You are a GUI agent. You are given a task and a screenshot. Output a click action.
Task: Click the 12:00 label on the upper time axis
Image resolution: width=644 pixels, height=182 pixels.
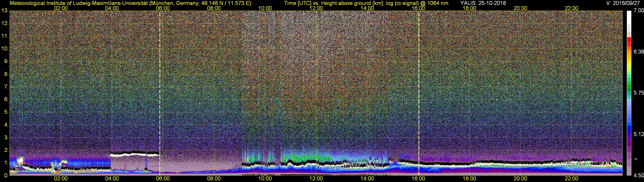pos(316,8)
